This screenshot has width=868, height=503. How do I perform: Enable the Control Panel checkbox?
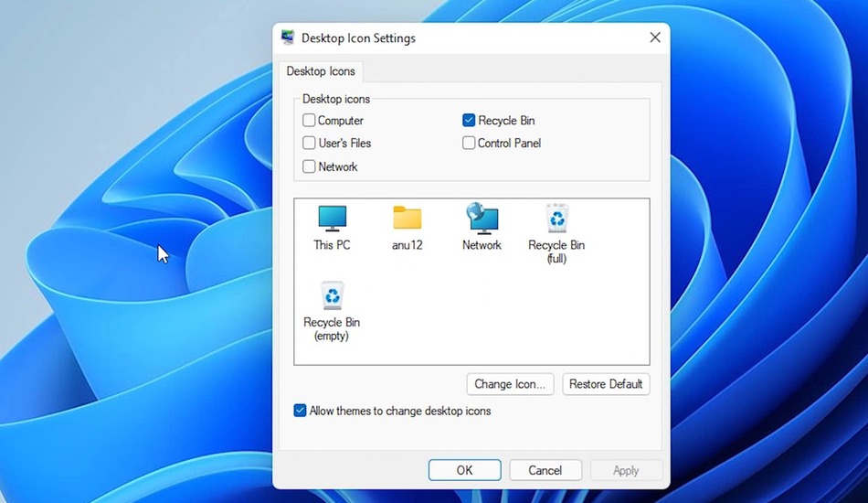pos(469,144)
